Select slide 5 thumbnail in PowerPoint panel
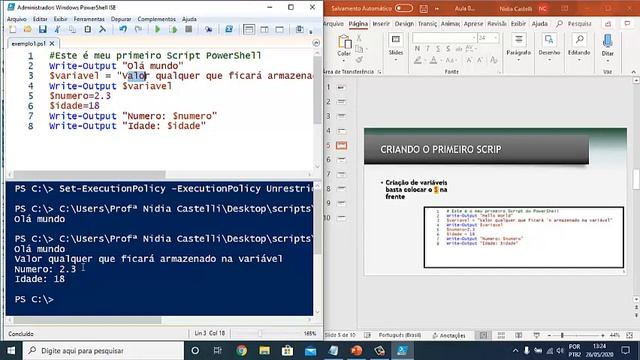 tap(341, 145)
